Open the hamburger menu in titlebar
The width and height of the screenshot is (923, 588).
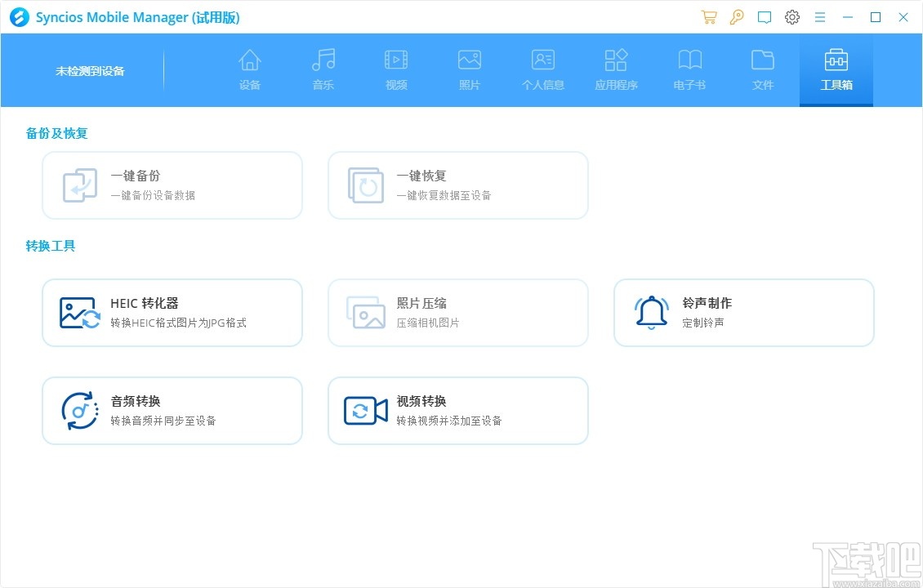(819, 16)
